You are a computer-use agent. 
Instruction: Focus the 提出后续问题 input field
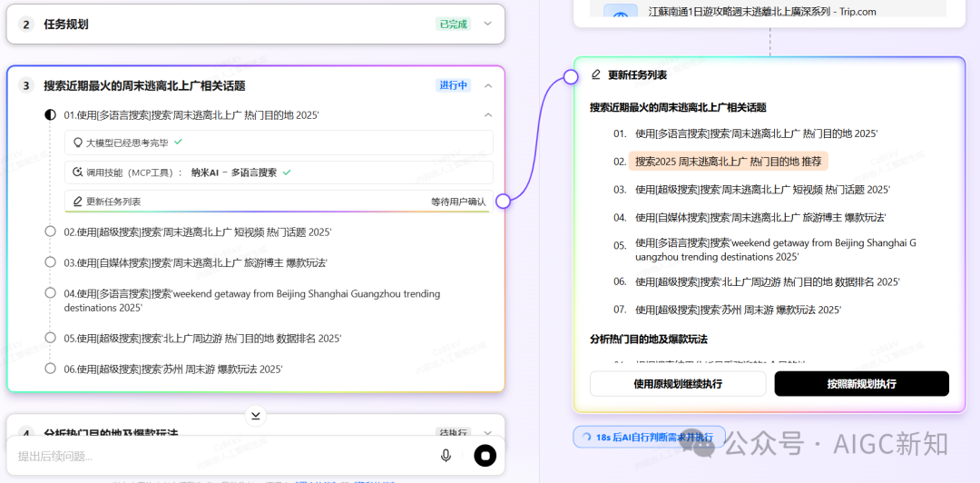(x=225, y=456)
